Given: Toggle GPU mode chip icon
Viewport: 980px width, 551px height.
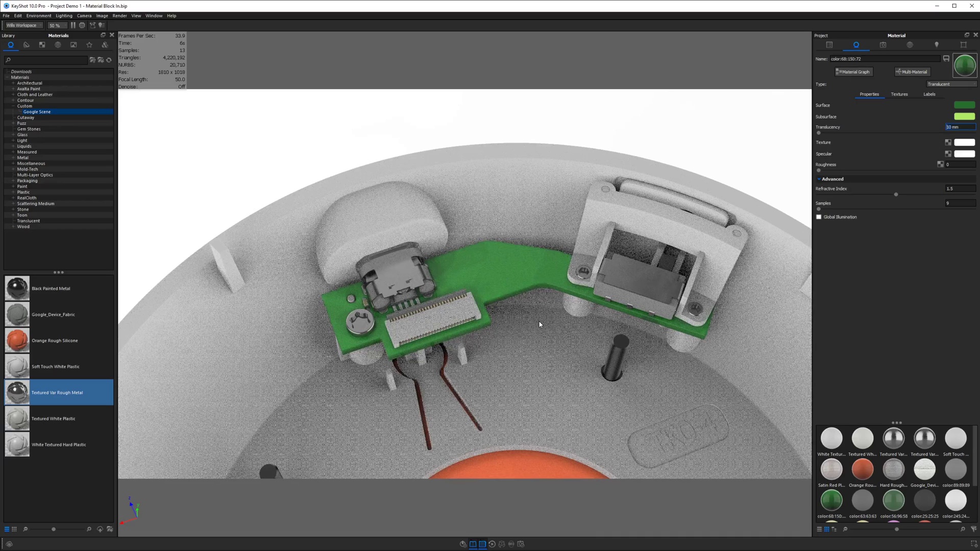Looking at the screenshot, I should pyautogui.click(x=82, y=25).
